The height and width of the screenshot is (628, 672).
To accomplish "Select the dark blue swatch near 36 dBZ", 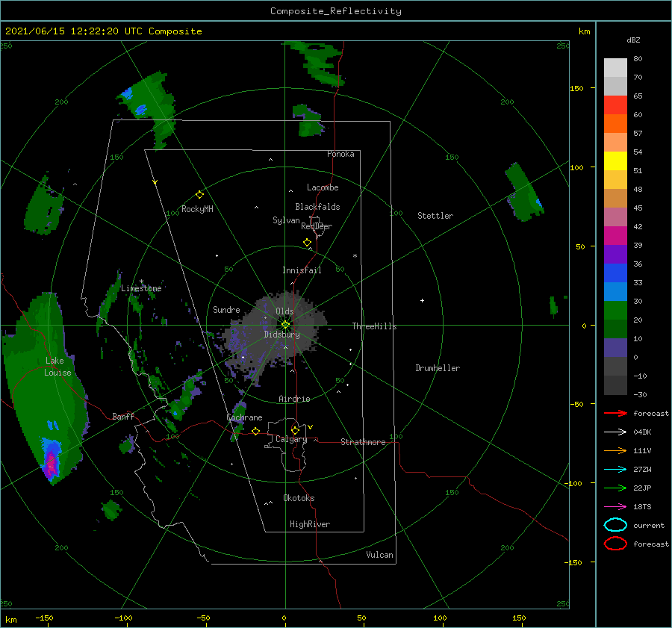I will point(615,273).
